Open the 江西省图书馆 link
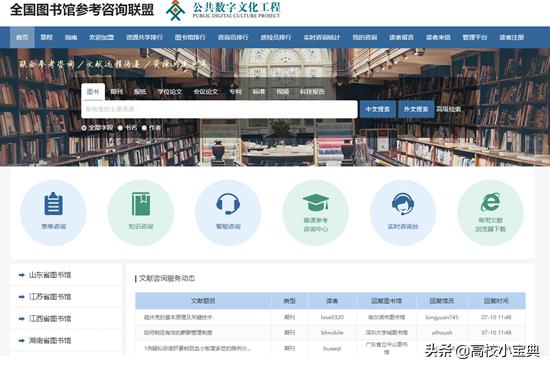The width and height of the screenshot is (550, 368). 50,319
